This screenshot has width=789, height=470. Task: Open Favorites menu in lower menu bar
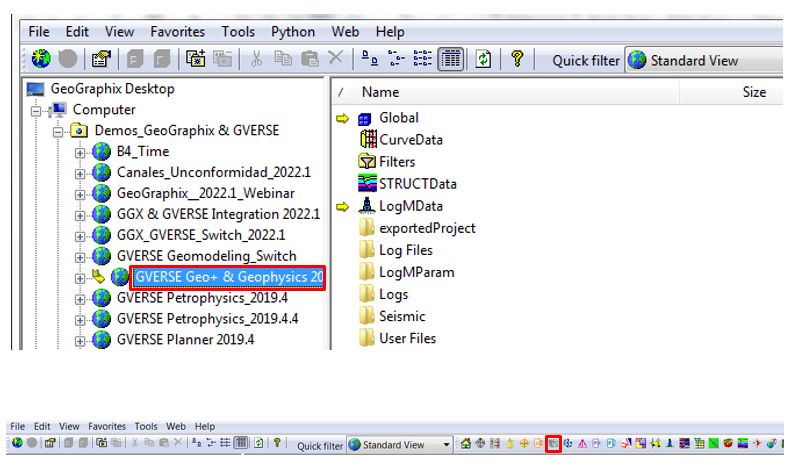[107, 426]
